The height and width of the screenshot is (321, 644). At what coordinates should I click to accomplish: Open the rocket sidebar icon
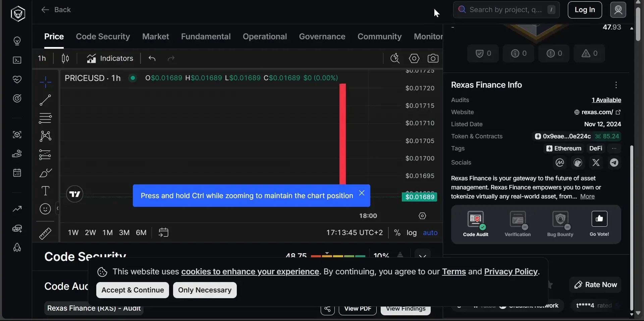(17, 247)
